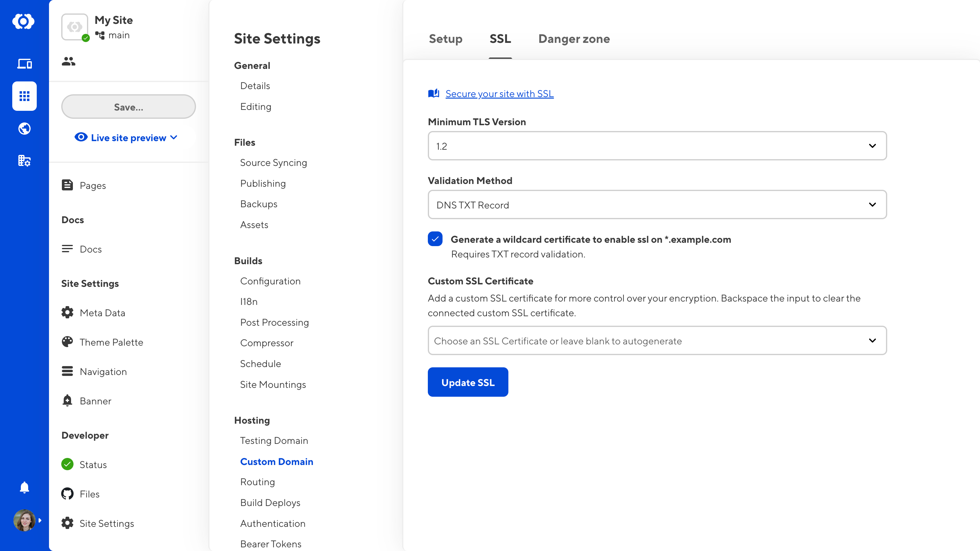
Task: Click the main branch icon
Action: (100, 36)
